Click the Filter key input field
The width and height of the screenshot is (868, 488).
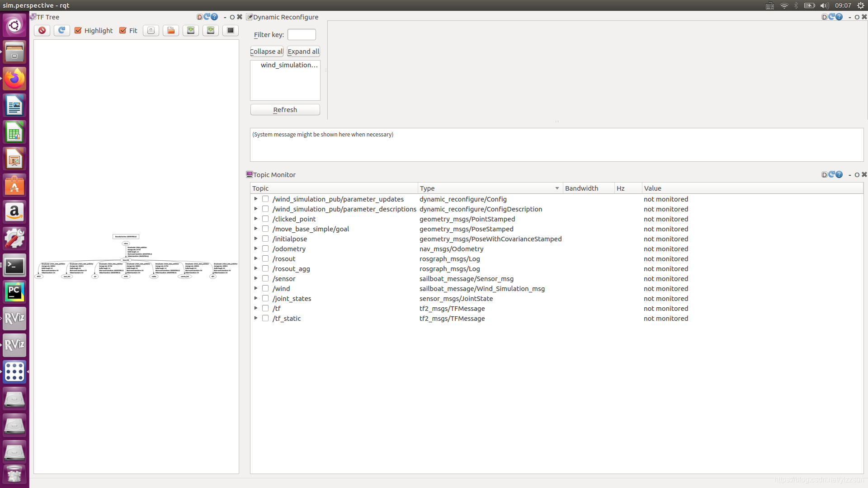coord(302,35)
